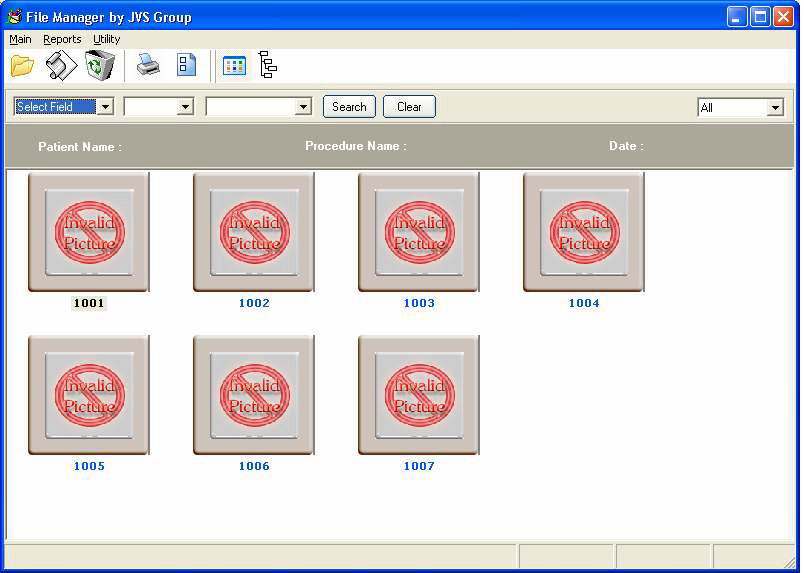The image size is (804, 573).
Task: Expand the All filter dropdown
Action: [775, 108]
